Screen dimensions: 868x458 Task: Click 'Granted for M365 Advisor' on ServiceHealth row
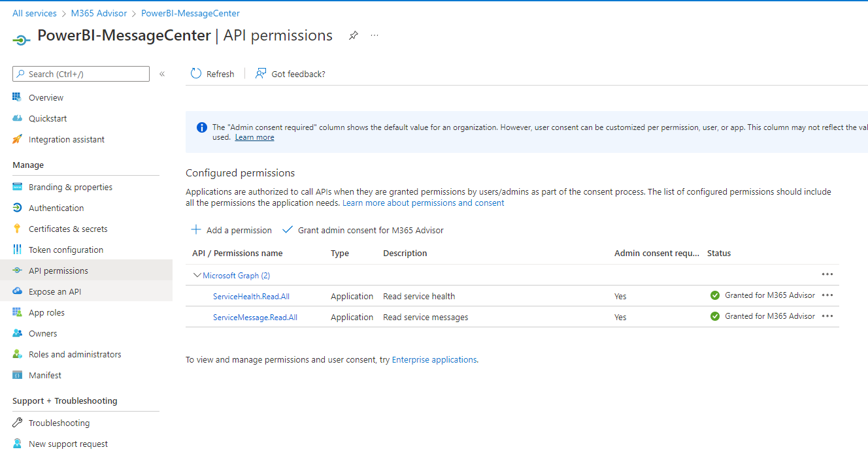[x=770, y=295]
